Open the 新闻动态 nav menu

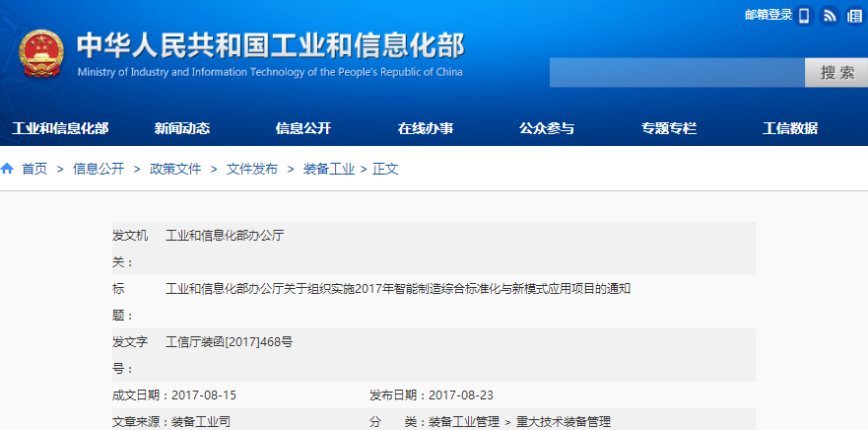182,128
